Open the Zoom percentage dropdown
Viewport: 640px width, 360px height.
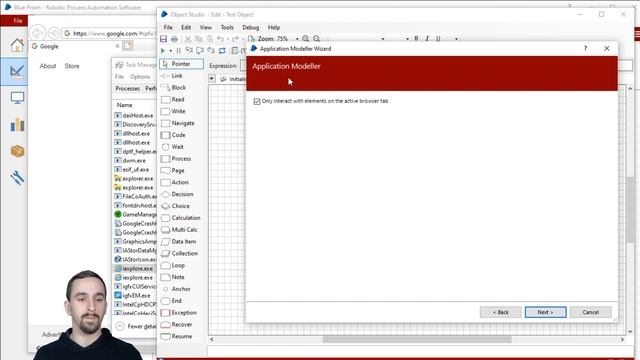point(297,39)
